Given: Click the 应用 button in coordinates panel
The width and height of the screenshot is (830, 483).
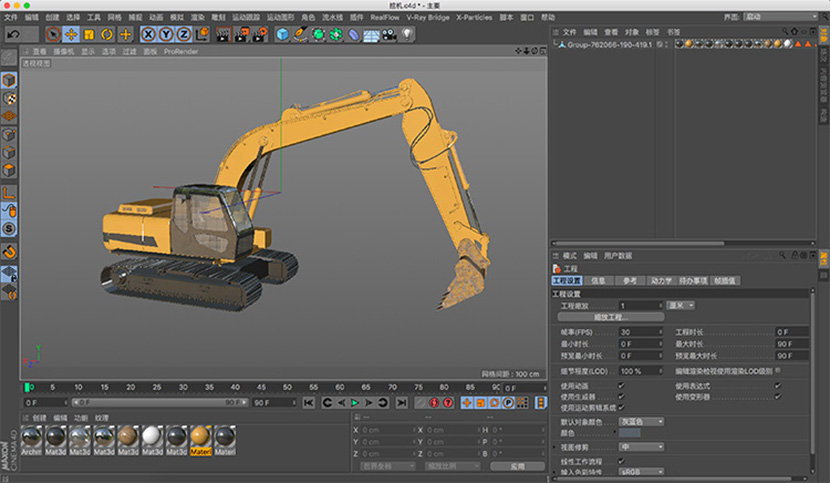Looking at the screenshot, I should click(516, 466).
